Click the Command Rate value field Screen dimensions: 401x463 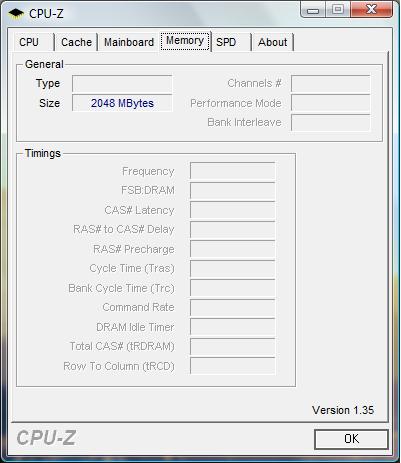(x=232, y=308)
